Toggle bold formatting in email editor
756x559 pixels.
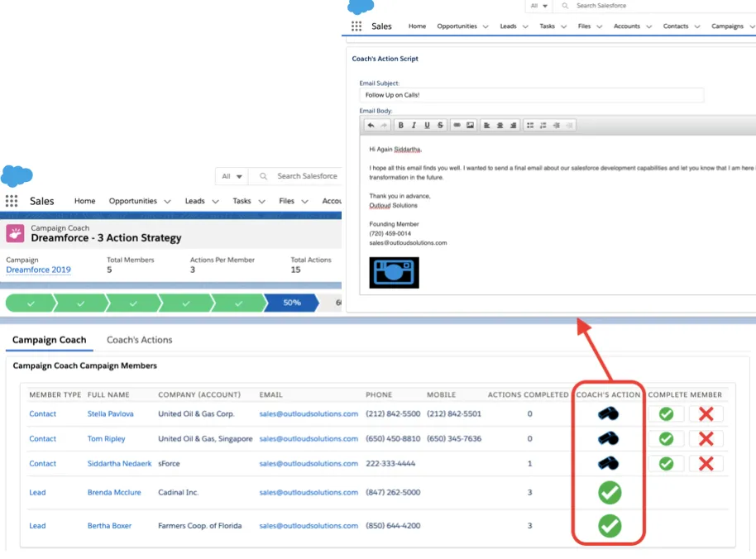coord(400,126)
